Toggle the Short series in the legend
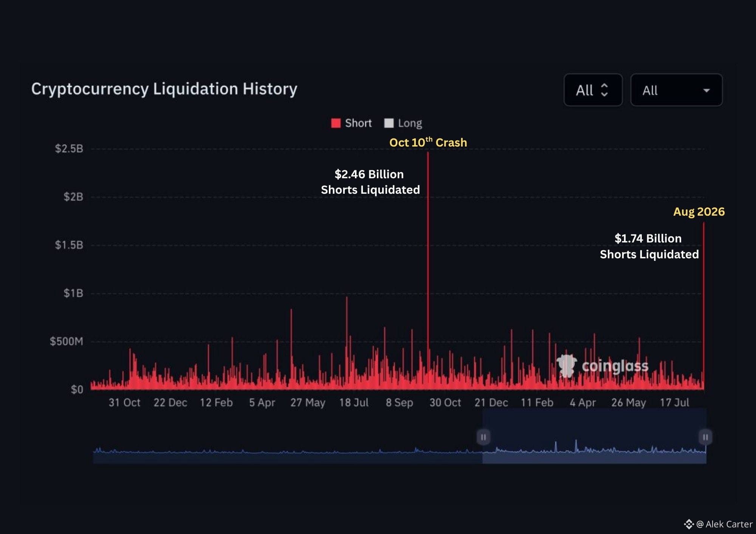The width and height of the screenshot is (756, 534). 351,123
